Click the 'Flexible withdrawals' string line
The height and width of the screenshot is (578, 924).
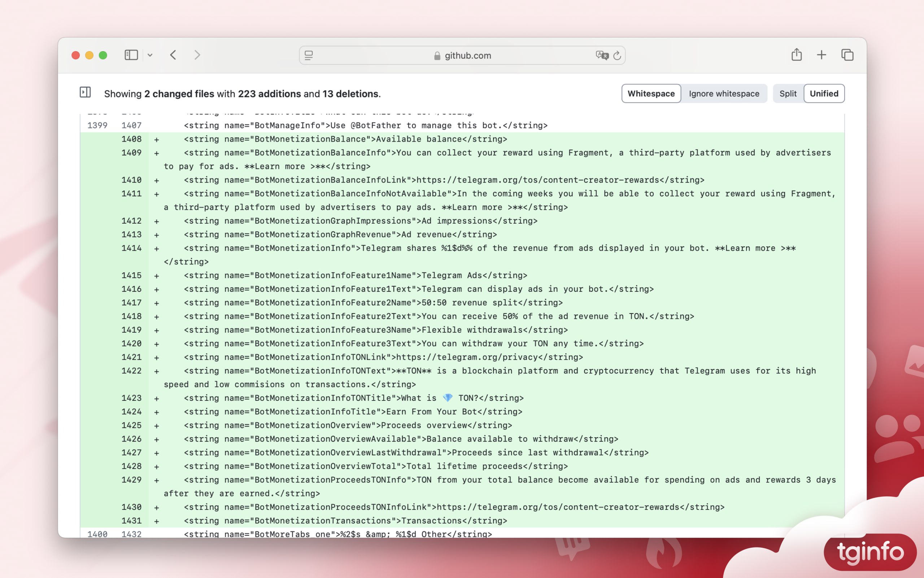[x=376, y=330]
